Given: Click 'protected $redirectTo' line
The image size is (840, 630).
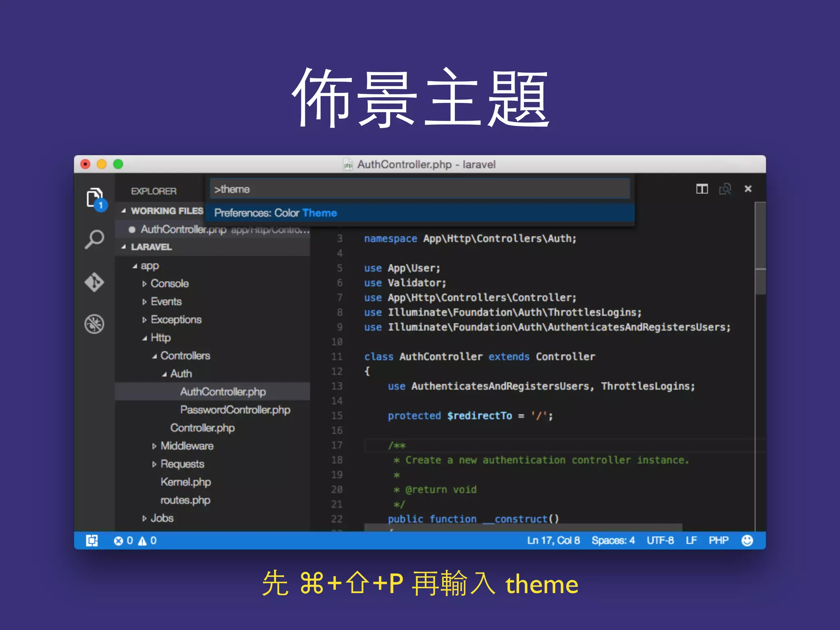Looking at the screenshot, I should [470, 416].
